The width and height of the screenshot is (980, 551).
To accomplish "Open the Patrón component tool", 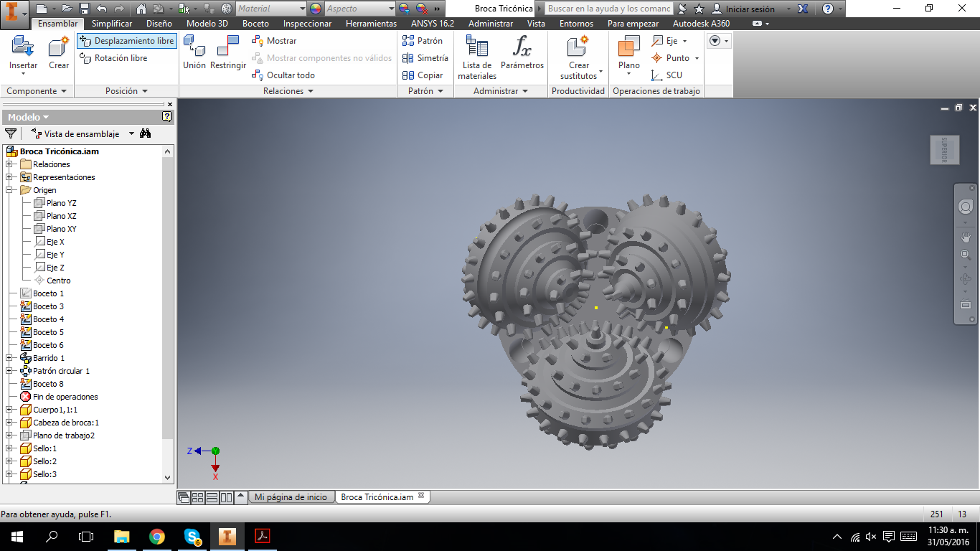I will [423, 41].
